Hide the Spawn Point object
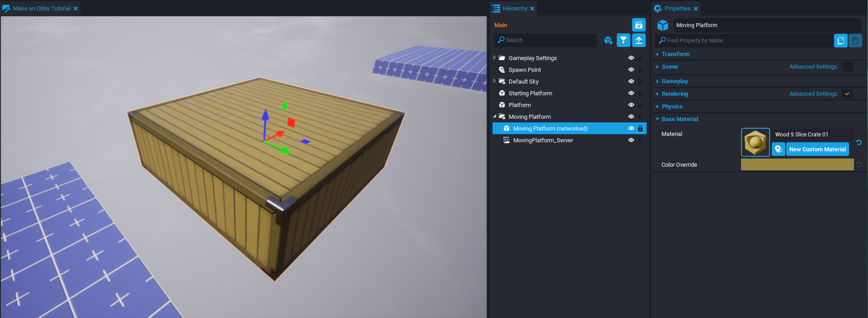This screenshot has width=868, height=318. coord(631,70)
